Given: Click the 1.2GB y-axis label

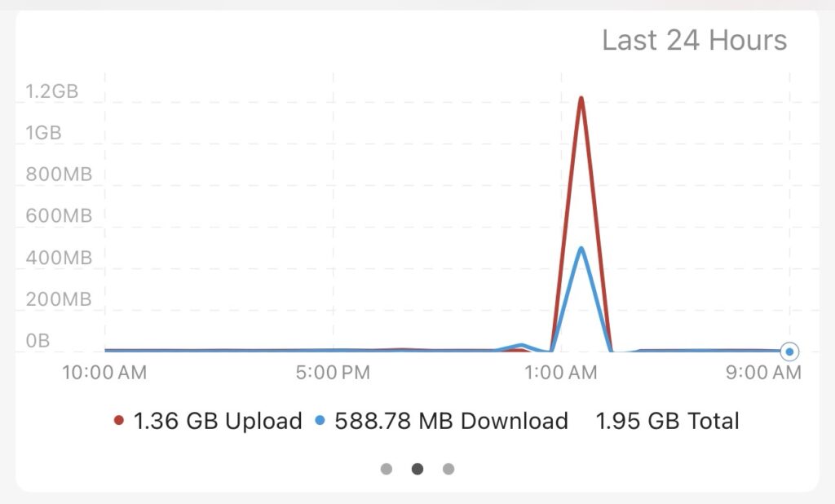Looking at the screenshot, I should click(51, 91).
